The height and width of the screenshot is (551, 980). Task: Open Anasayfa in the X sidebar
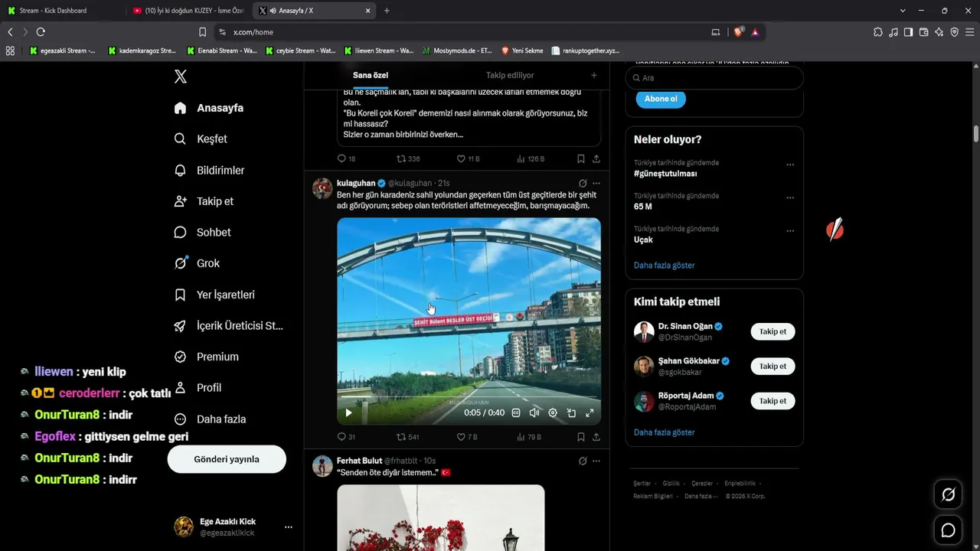[208, 108]
